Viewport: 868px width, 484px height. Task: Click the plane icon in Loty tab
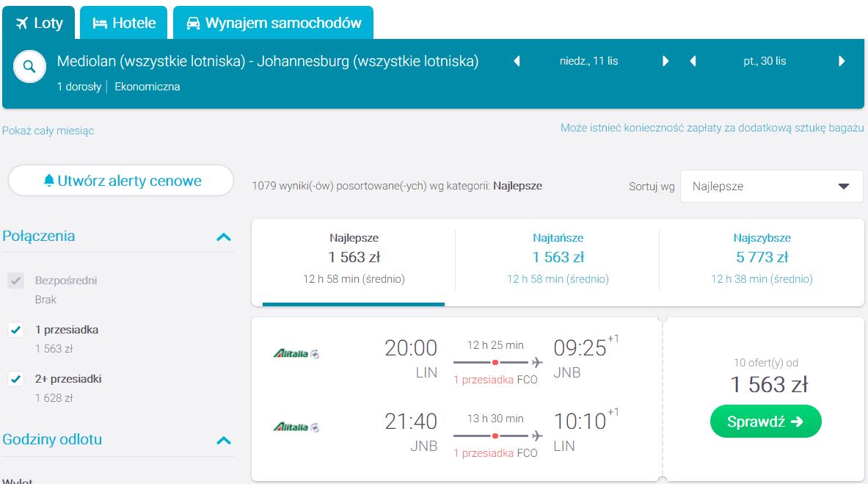(x=21, y=23)
